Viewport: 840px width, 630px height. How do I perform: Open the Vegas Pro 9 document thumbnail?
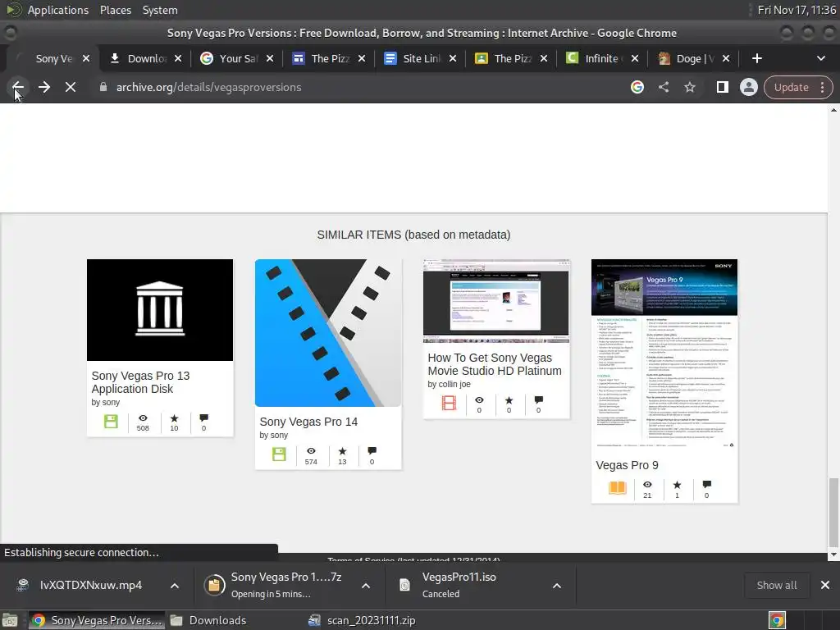664,354
